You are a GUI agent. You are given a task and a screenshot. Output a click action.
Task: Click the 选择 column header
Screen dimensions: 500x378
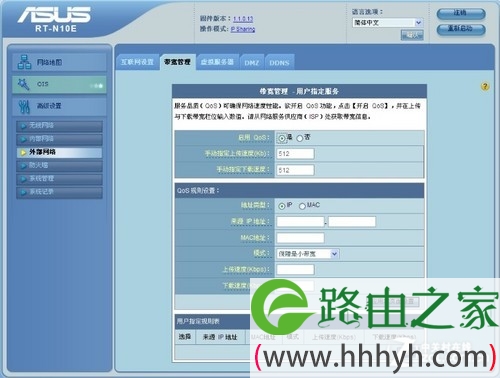(x=185, y=337)
